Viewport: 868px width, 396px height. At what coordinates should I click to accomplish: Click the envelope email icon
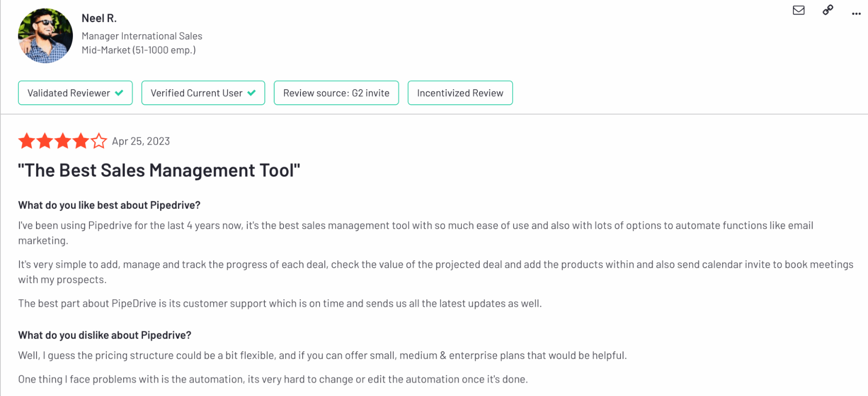click(x=799, y=10)
